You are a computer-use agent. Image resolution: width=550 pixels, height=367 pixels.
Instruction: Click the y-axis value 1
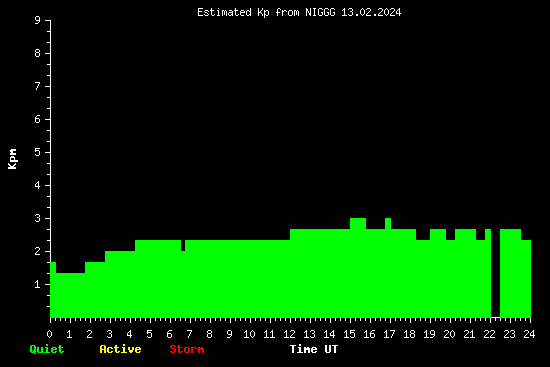[38, 284]
